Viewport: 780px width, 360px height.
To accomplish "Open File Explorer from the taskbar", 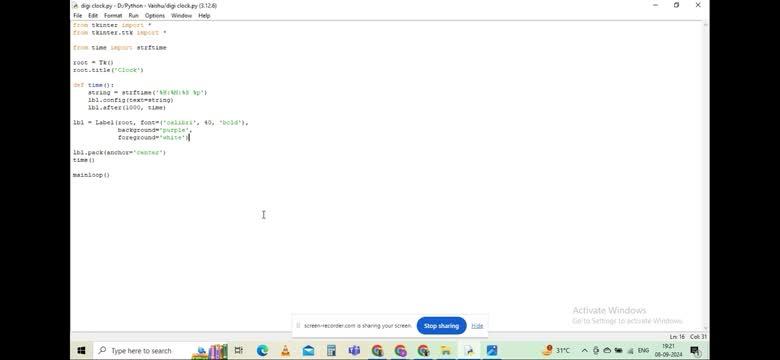I will [446, 351].
